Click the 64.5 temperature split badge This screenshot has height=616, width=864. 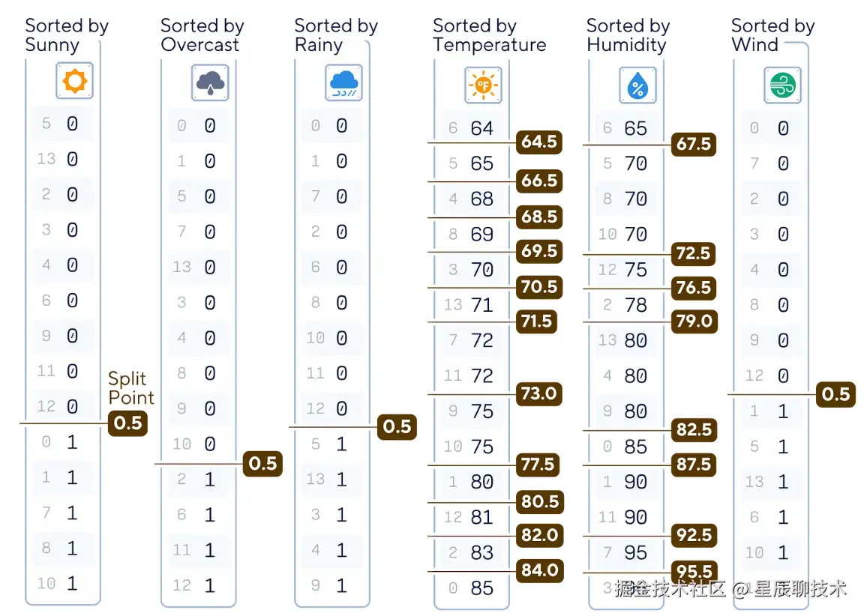coord(539,142)
